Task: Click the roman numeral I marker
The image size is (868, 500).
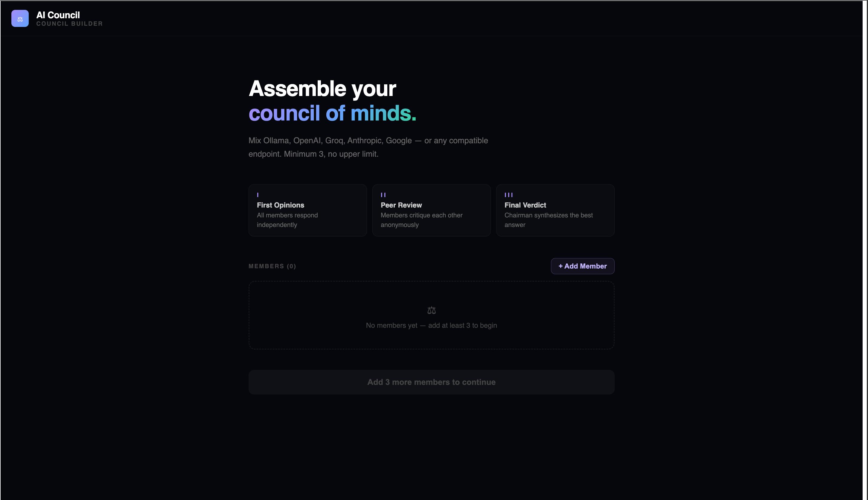Action: point(258,195)
